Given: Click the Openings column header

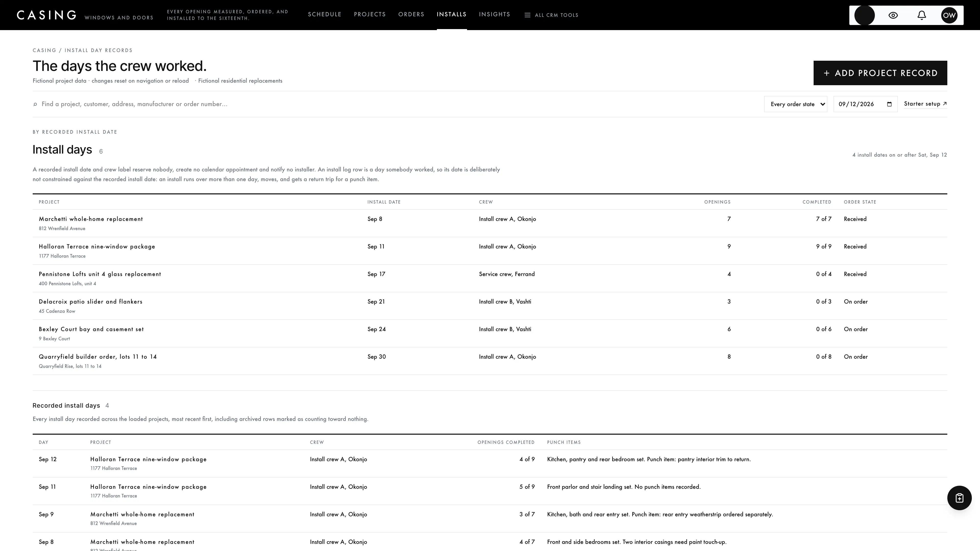Looking at the screenshot, I should [x=717, y=202].
